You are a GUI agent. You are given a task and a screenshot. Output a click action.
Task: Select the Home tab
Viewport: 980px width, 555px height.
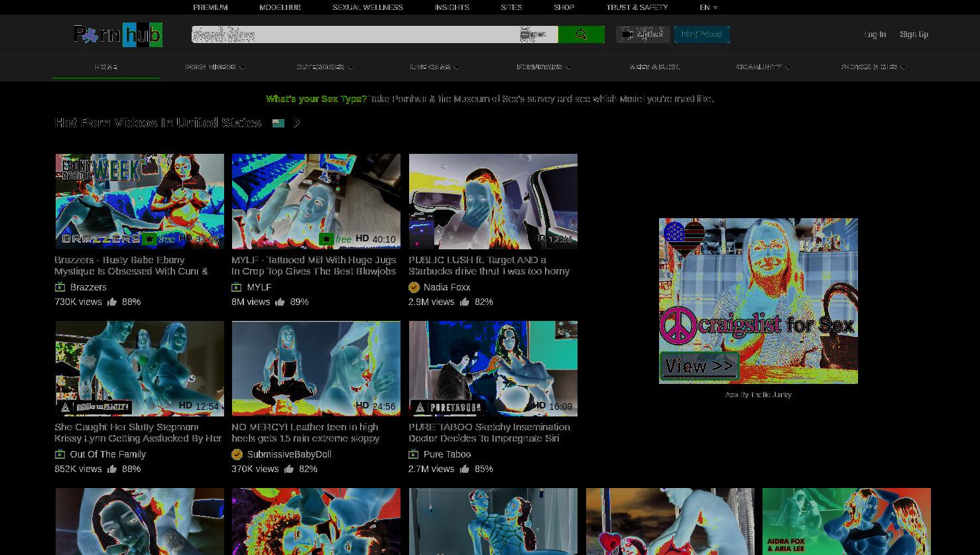106,67
